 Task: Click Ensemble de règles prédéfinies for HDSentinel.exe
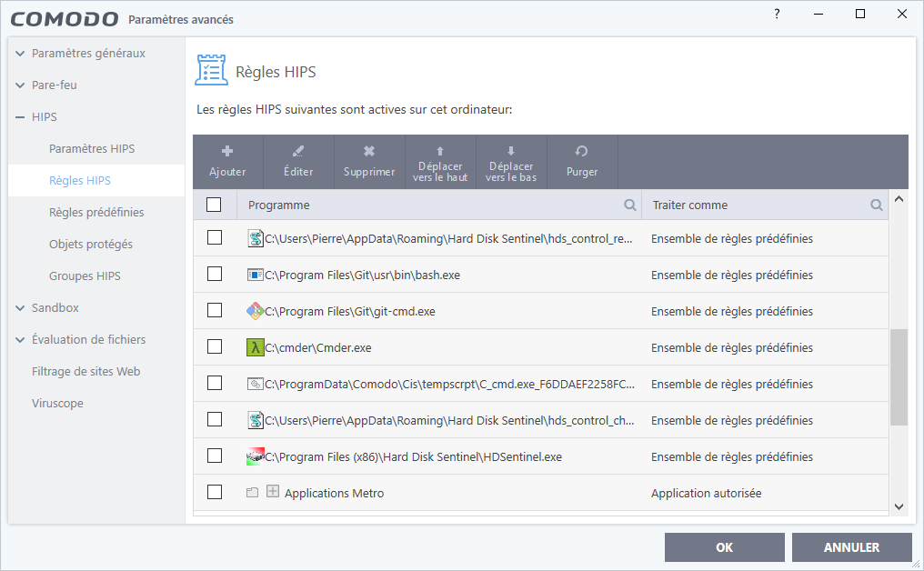click(732, 456)
